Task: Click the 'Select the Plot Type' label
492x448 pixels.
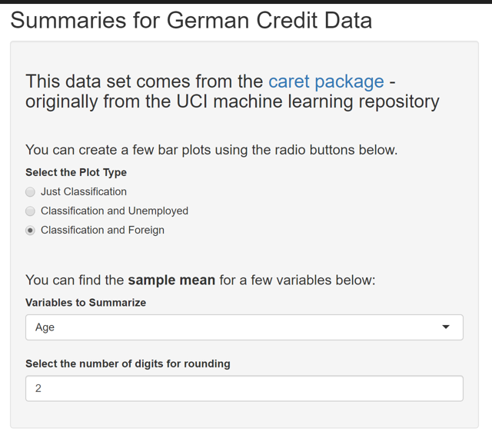Action: coord(76,172)
